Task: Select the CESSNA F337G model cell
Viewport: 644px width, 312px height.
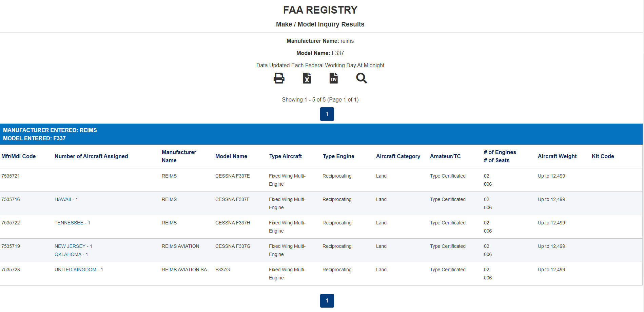Action: pos(233,246)
